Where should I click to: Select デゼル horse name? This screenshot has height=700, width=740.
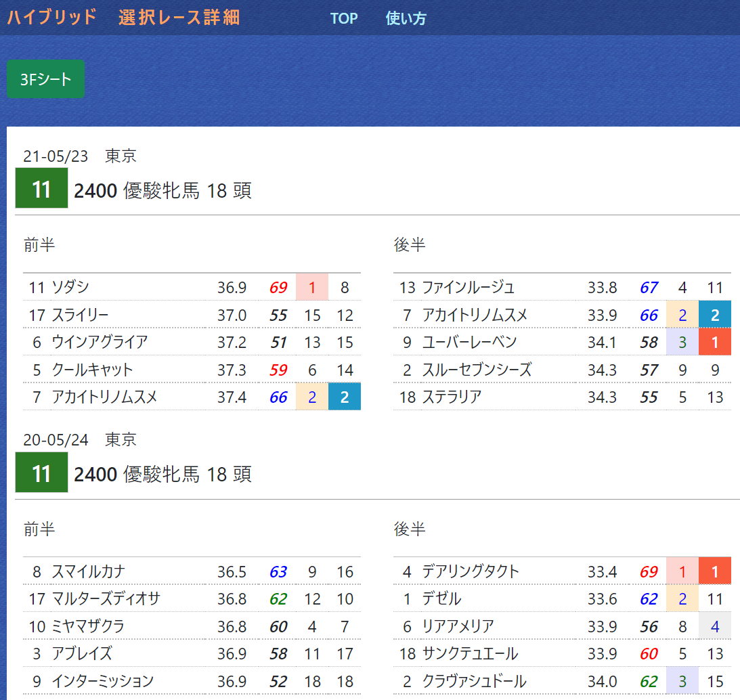click(441, 598)
